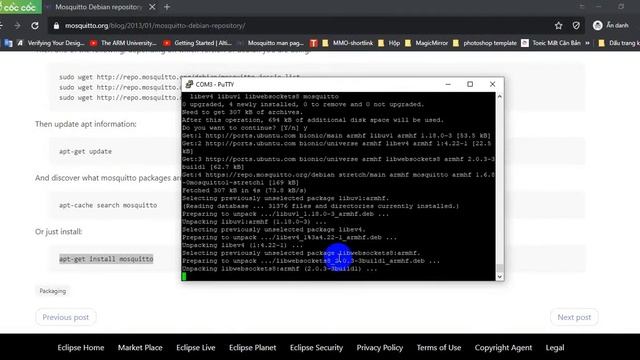640x360 pixels.
Task: Click the PuTTY window title icon
Action: coord(189,84)
